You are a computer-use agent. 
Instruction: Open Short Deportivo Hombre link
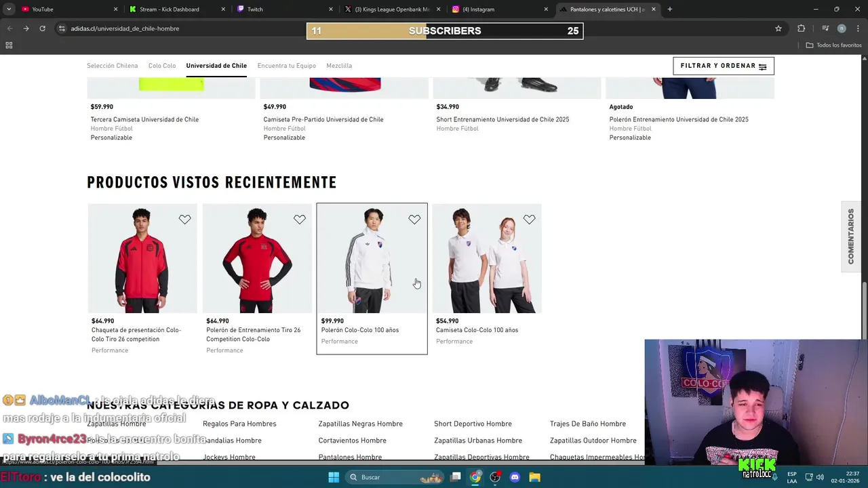[x=473, y=424]
